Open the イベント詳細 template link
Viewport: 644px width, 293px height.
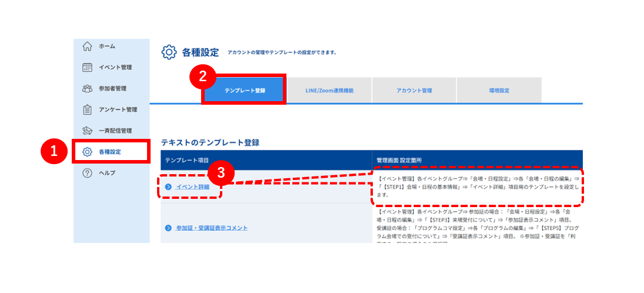pyautogui.click(x=193, y=187)
